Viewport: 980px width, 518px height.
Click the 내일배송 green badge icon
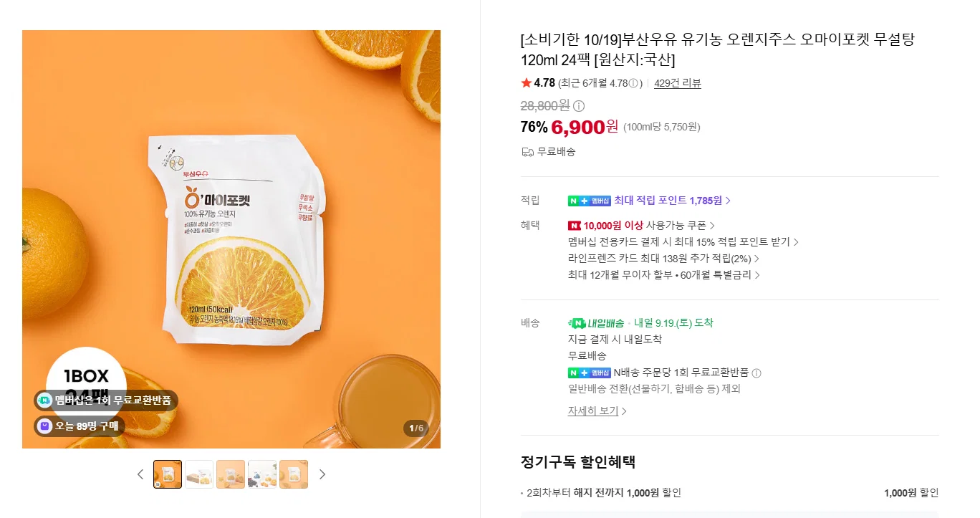[x=596, y=323]
